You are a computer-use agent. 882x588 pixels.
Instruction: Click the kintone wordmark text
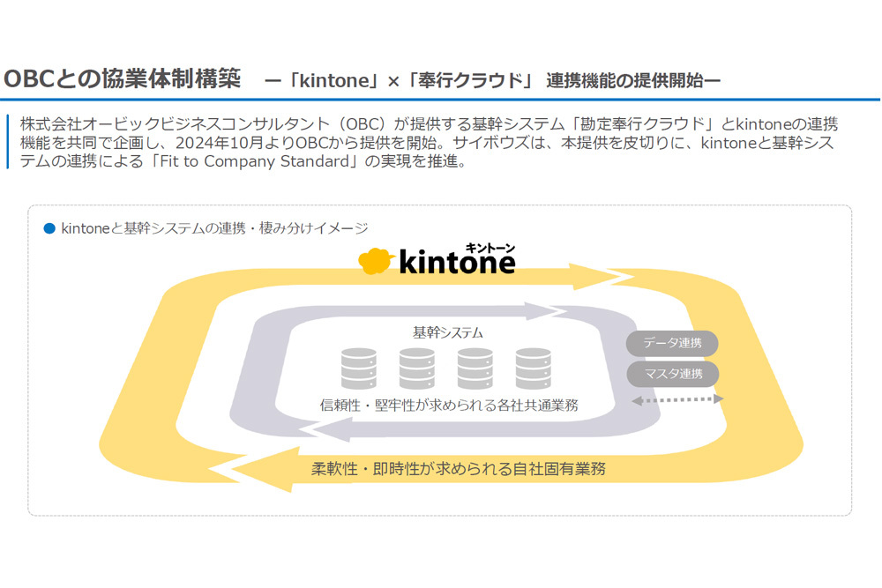click(x=457, y=263)
